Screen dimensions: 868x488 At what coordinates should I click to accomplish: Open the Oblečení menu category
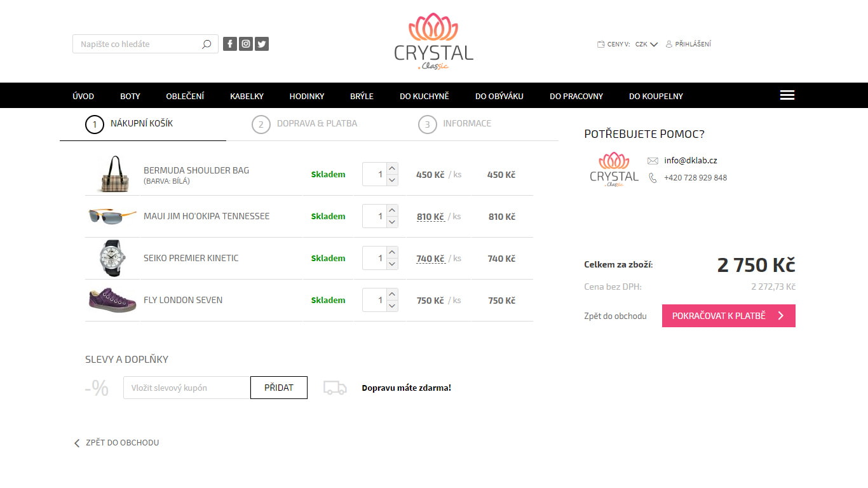(185, 96)
